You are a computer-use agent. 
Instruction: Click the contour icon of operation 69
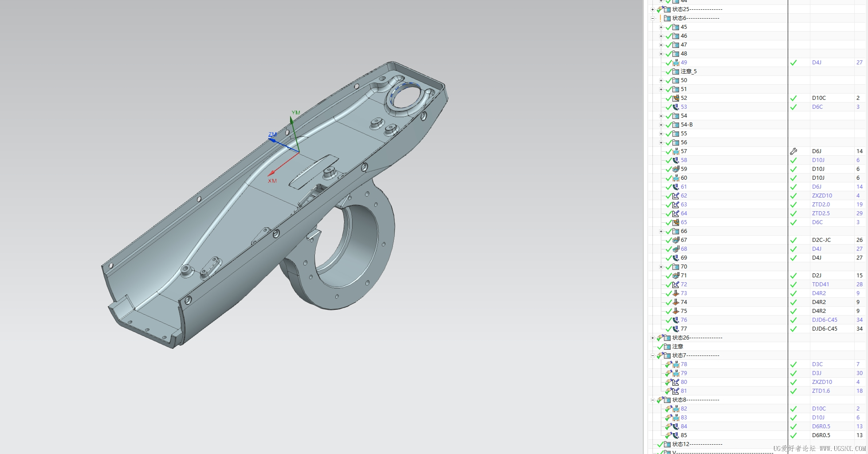click(x=676, y=258)
